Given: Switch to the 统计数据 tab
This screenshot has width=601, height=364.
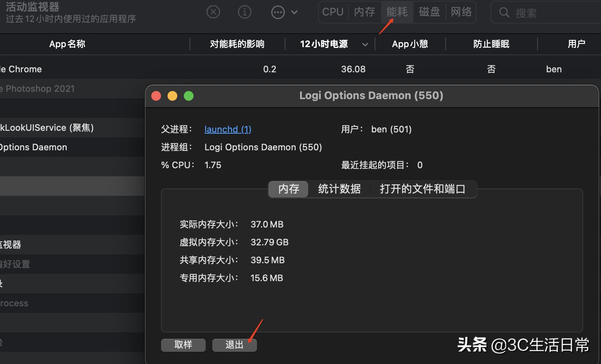Looking at the screenshot, I should (x=340, y=189).
